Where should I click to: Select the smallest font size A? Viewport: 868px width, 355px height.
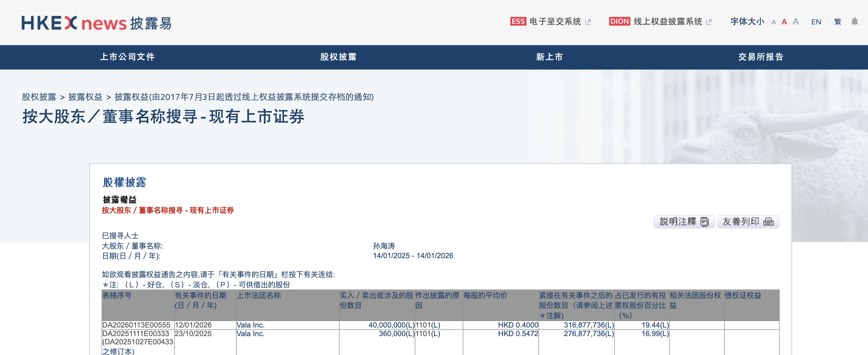pyautogui.click(x=774, y=22)
